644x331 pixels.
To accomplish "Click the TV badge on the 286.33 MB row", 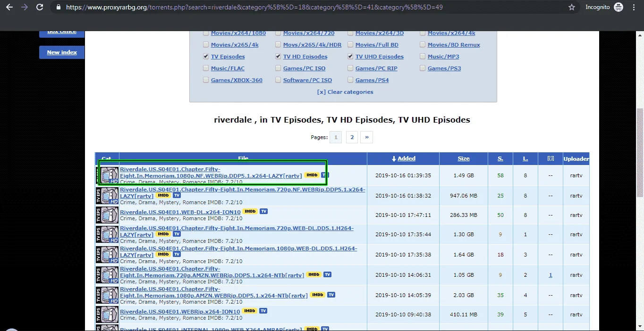I will click(263, 211).
